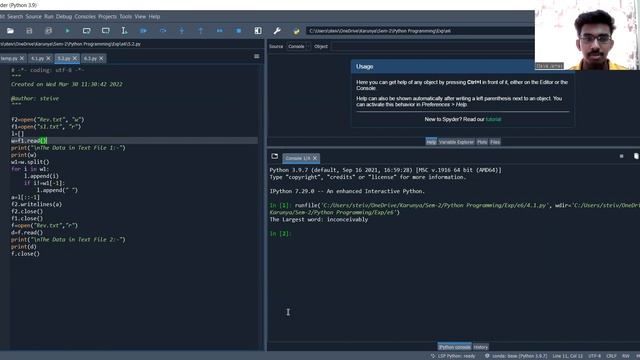Switch to the Variable Explorer pane tab
The width and height of the screenshot is (640, 360).
(456, 142)
